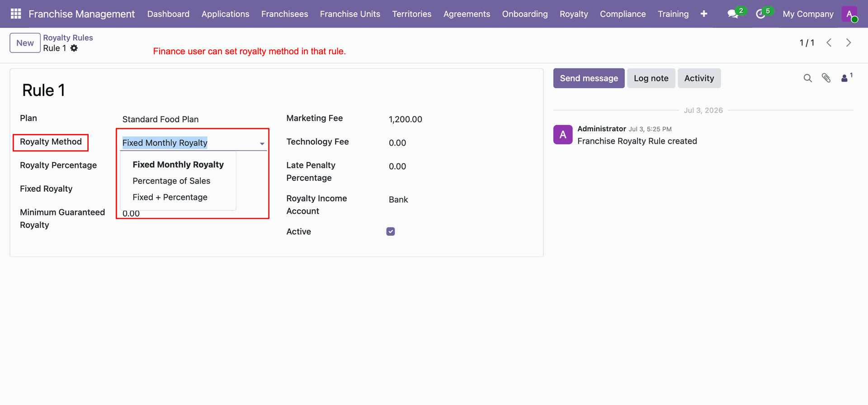Open the Onboarding menu

525,14
